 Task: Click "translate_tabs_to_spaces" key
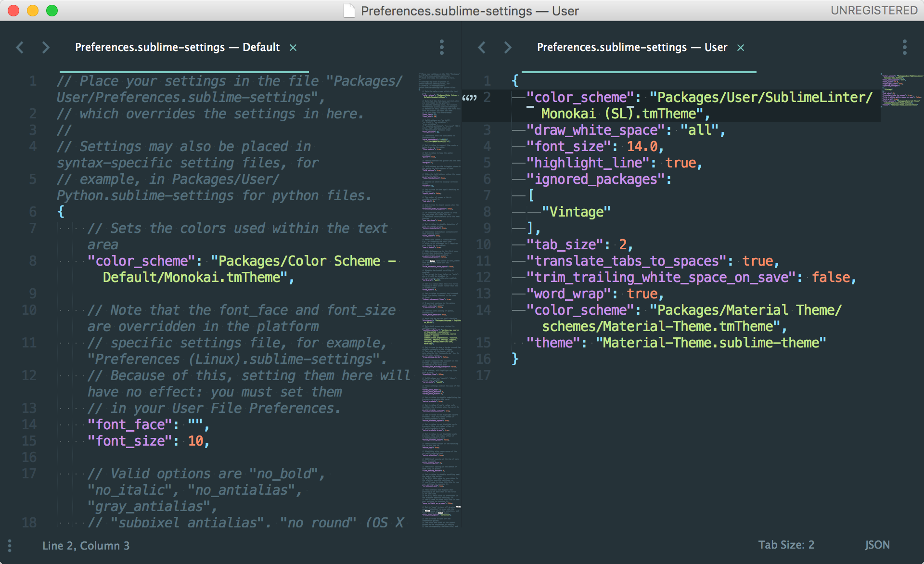pos(627,261)
